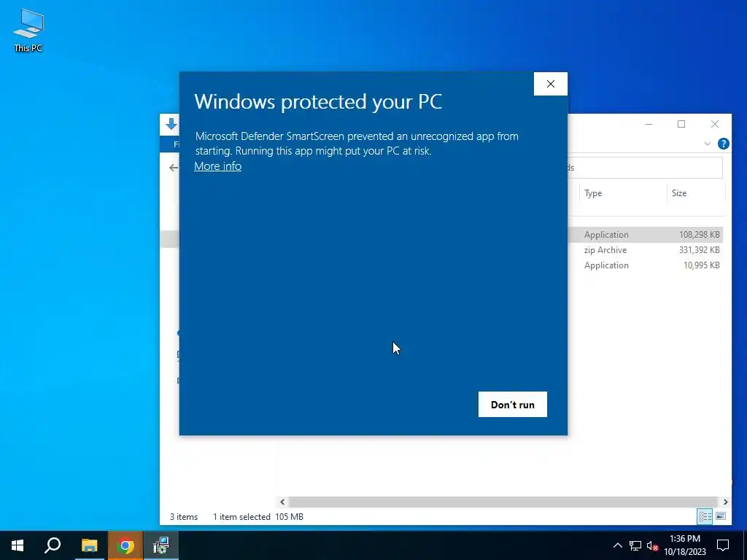Expand the Explorer ribbon chevron

(x=708, y=144)
